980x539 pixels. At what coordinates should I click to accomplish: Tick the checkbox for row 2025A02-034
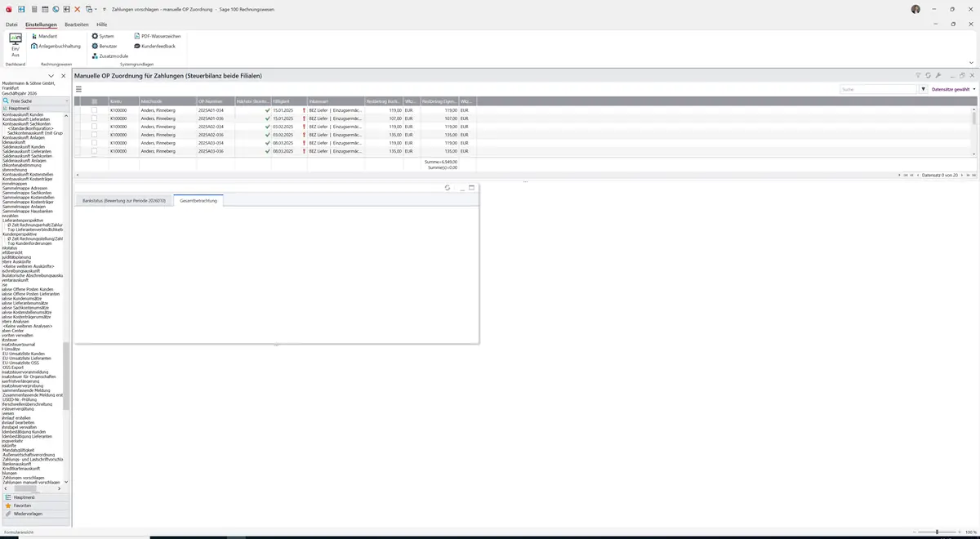click(x=94, y=127)
